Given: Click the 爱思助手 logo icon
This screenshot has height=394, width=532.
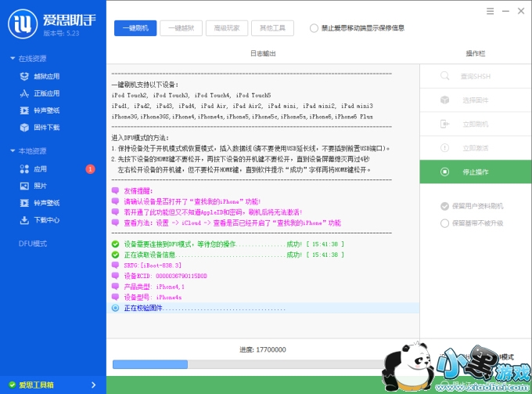Looking at the screenshot, I should pyautogui.click(x=23, y=23).
